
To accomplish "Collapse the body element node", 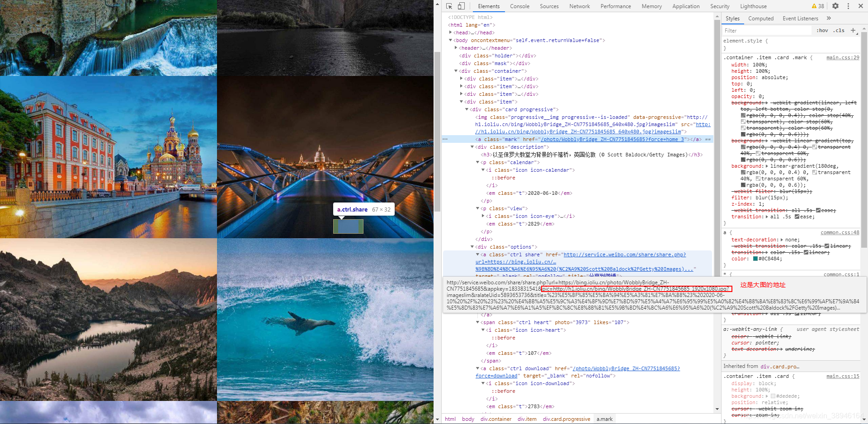I will tap(450, 40).
